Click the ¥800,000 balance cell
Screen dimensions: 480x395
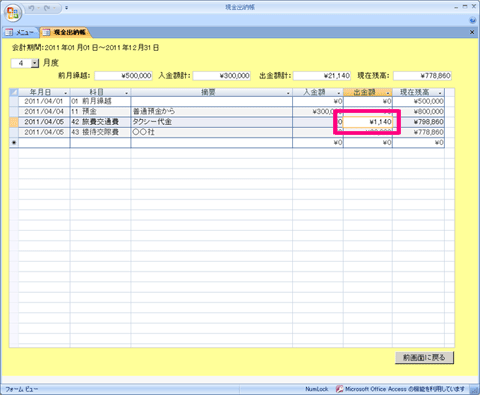coord(419,112)
